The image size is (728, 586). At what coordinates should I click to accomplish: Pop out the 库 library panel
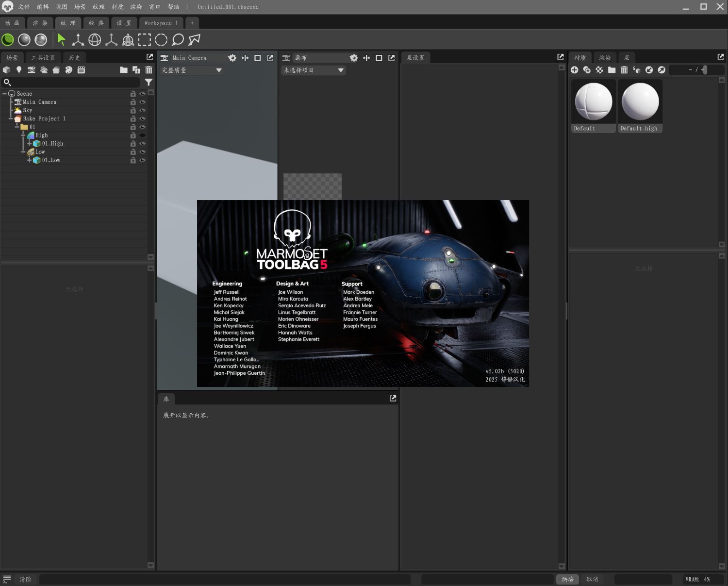(393, 398)
